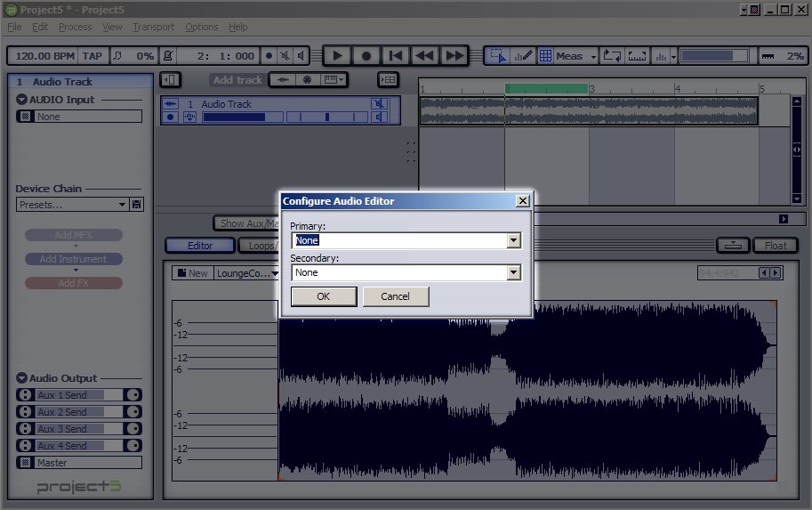Adjust the master level meter slider

[x=714, y=55]
